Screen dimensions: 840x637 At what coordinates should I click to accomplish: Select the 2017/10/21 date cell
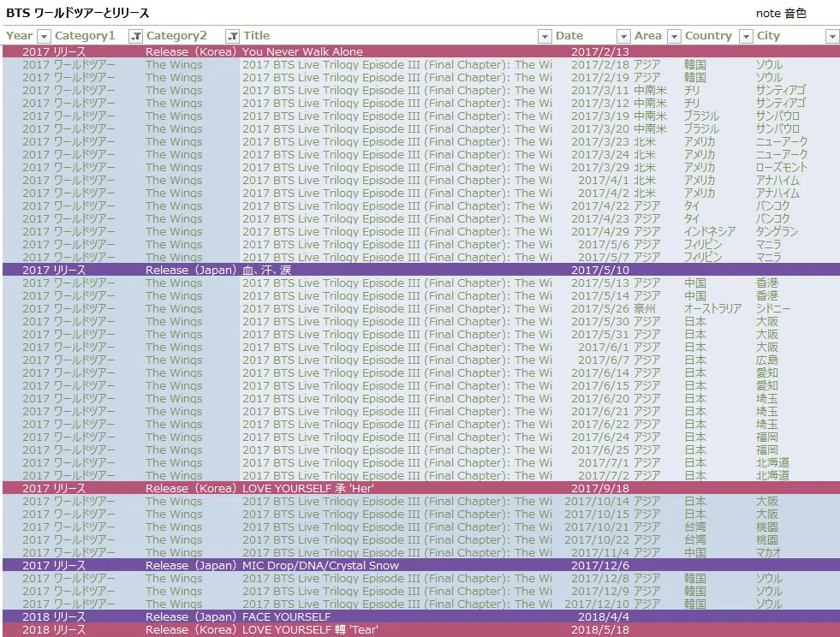click(597, 527)
